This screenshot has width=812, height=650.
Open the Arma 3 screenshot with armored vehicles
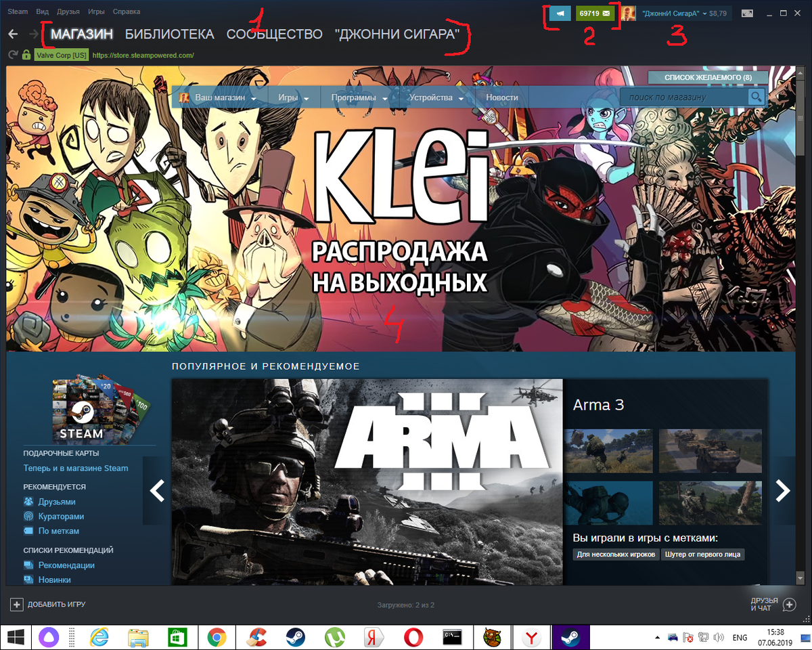point(710,450)
